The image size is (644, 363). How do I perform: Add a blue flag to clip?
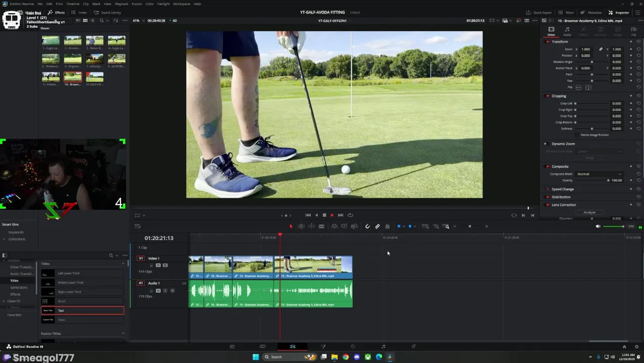coord(399,226)
